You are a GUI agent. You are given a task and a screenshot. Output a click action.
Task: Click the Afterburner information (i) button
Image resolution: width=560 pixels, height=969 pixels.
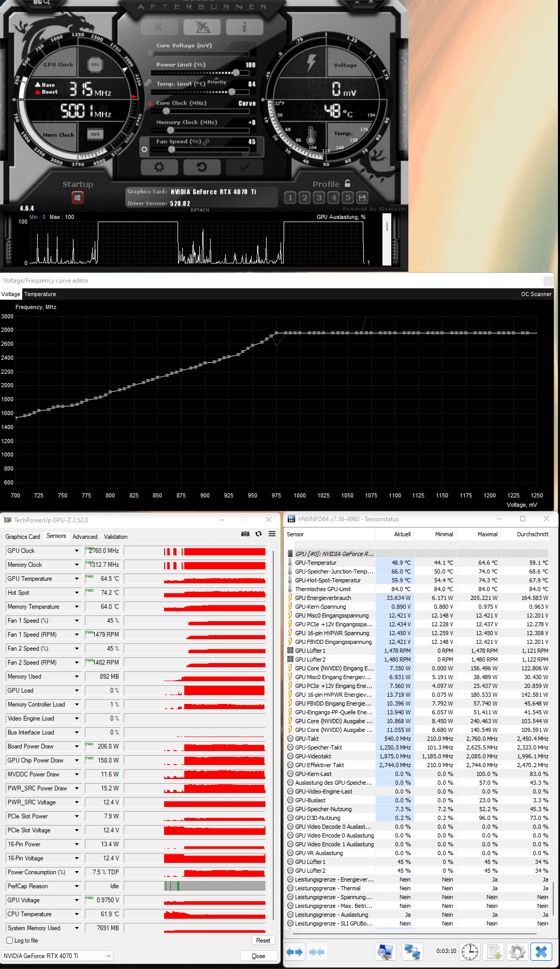point(244,26)
